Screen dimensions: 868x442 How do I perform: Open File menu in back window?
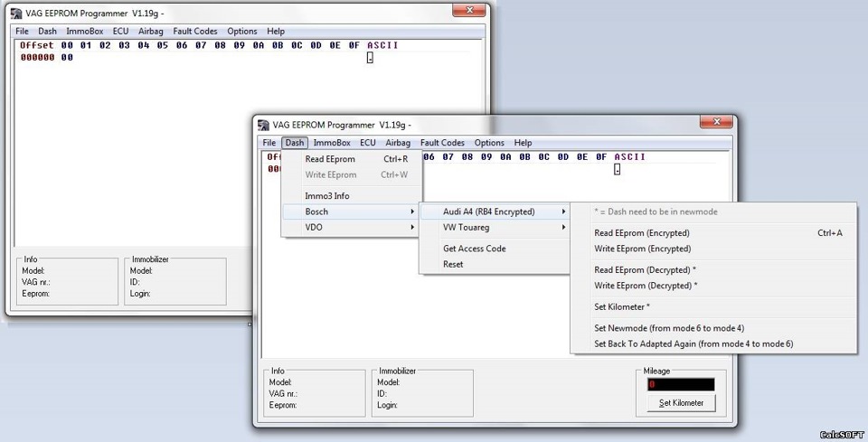(x=22, y=32)
